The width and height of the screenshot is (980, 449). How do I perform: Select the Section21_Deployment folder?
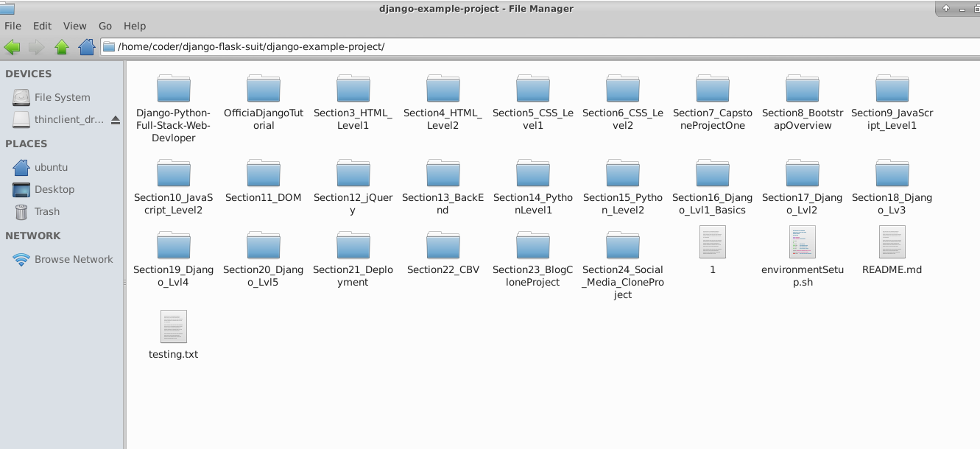(x=353, y=259)
